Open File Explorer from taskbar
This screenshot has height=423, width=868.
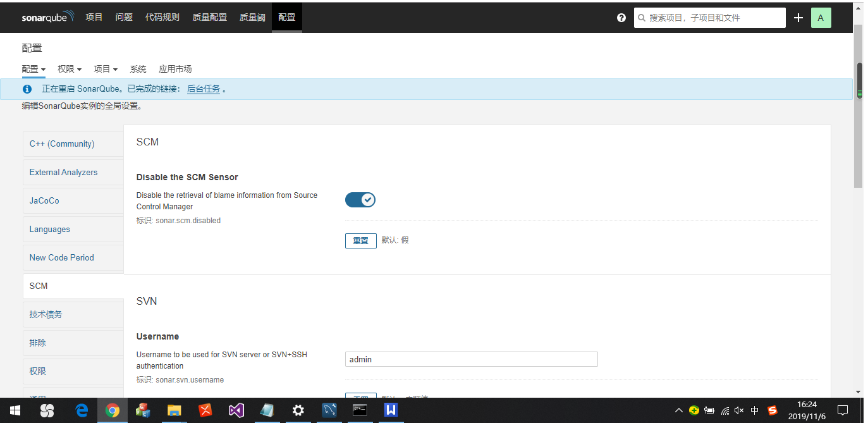(174, 410)
